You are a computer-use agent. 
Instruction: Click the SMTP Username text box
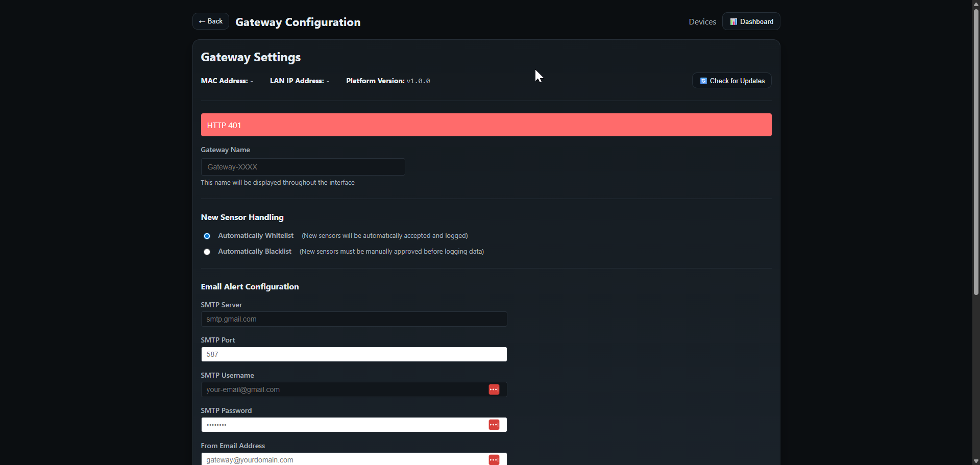click(343, 389)
